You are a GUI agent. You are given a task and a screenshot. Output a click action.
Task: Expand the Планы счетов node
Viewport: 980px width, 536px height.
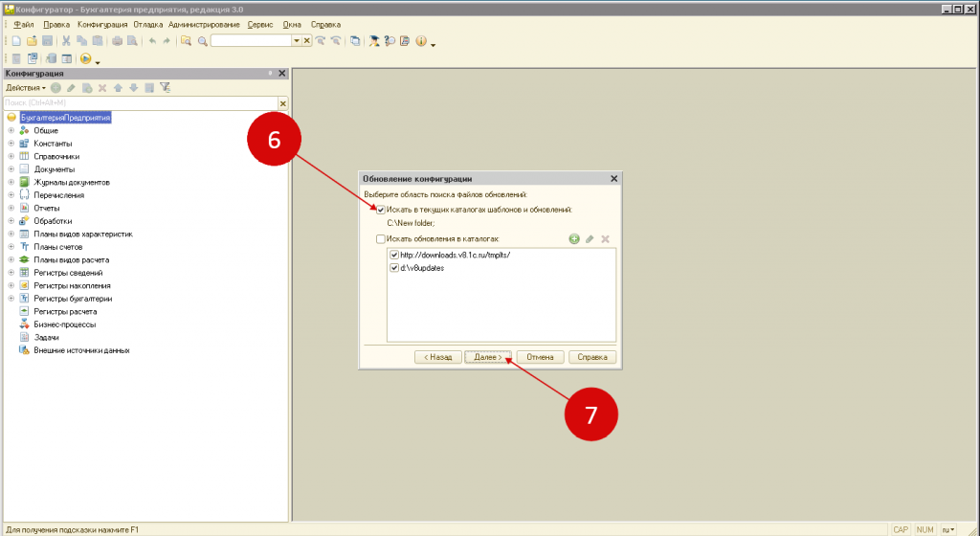coord(11,247)
